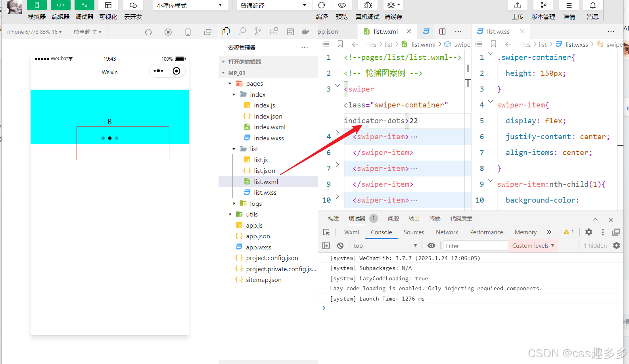Open the details (详情) menu icon
This screenshot has width=629, height=364.
(x=569, y=5)
